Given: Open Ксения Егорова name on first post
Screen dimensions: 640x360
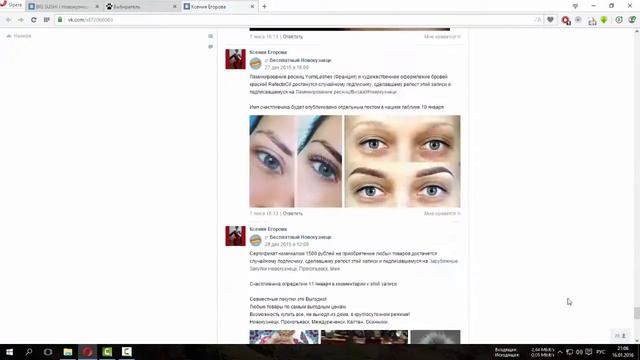Looking at the screenshot, I should tap(268, 52).
